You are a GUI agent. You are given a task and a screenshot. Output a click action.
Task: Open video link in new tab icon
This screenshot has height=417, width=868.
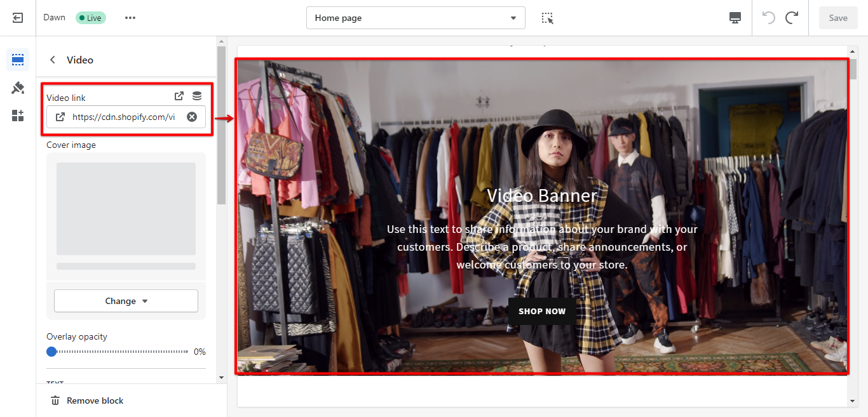(179, 96)
